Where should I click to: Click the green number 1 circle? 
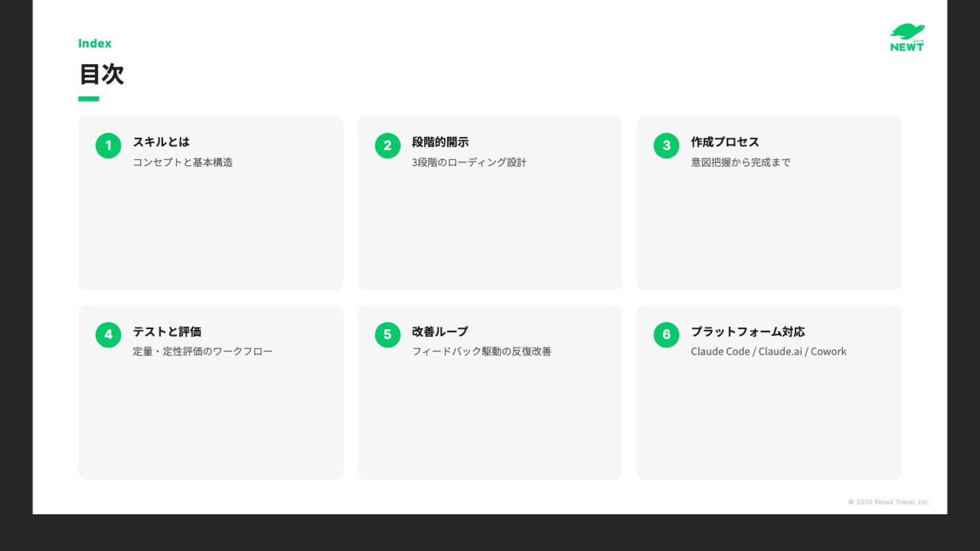pos(108,145)
